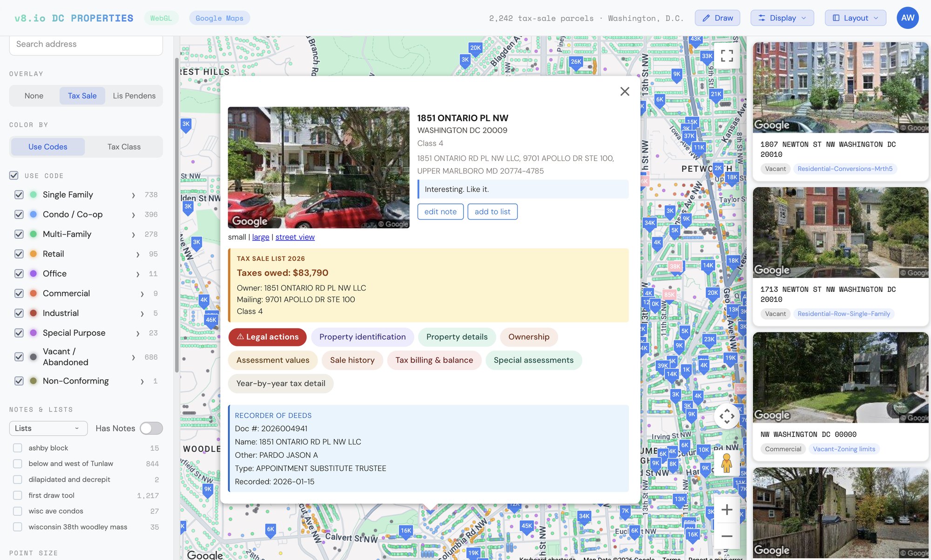Close the property detail popup
Image resolution: width=931 pixels, height=560 pixels.
click(x=625, y=91)
